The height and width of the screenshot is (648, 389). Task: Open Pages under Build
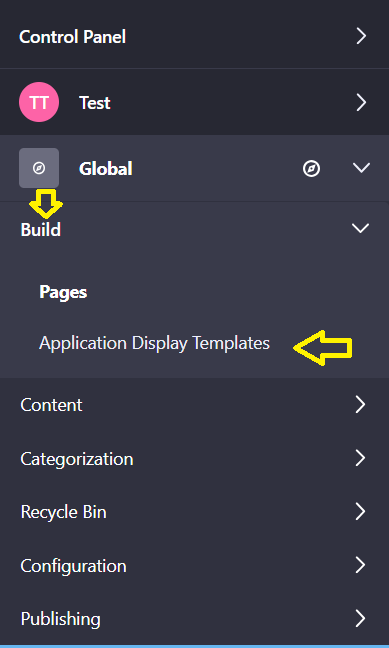[63, 292]
